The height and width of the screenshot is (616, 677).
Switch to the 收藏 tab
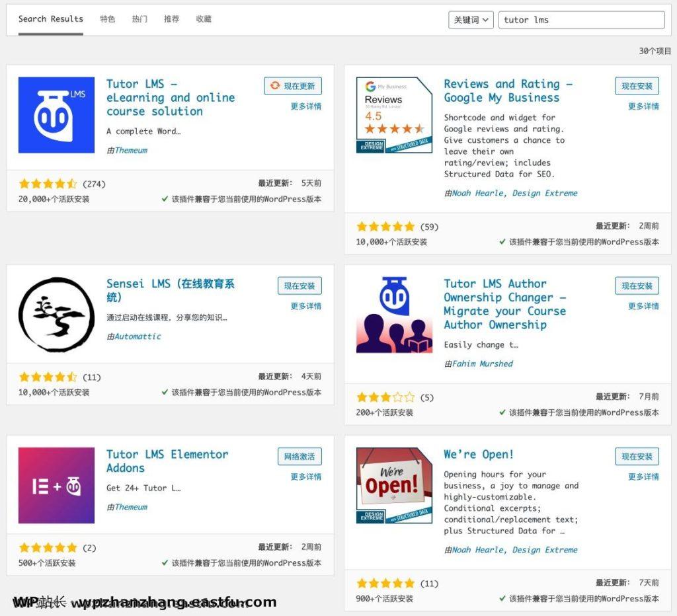tap(204, 19)
